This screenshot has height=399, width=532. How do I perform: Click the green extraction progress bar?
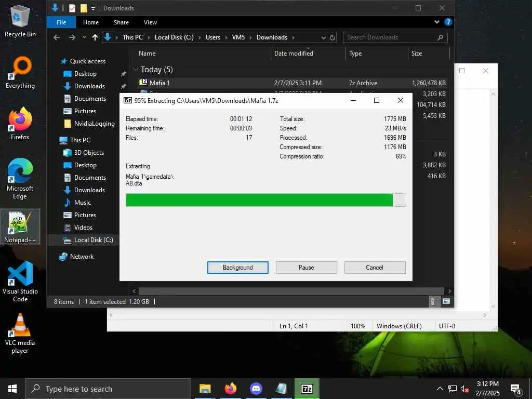pyautogui.click(x=266, y=200)
